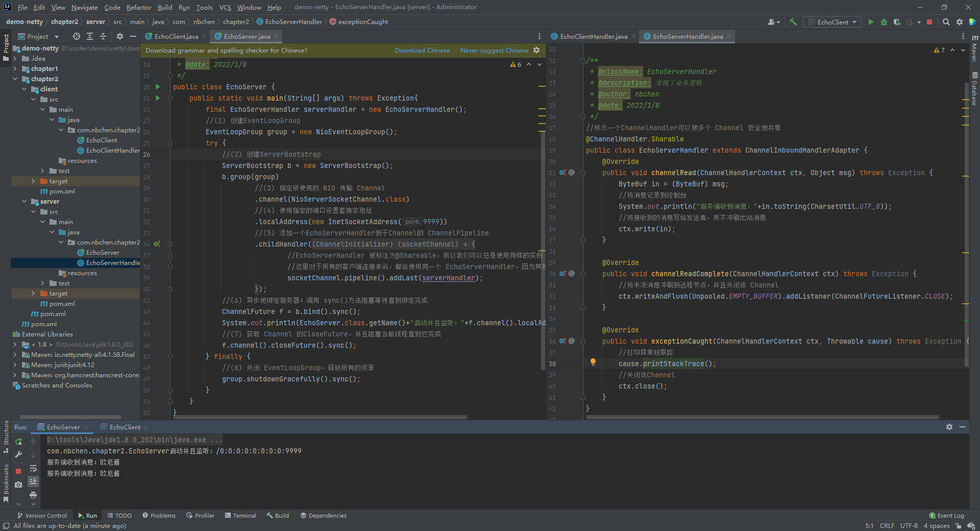Image resolution: width=980 pixels, height=531 pixels.
Task: Collapse the server module node
Action: (24, 201)
